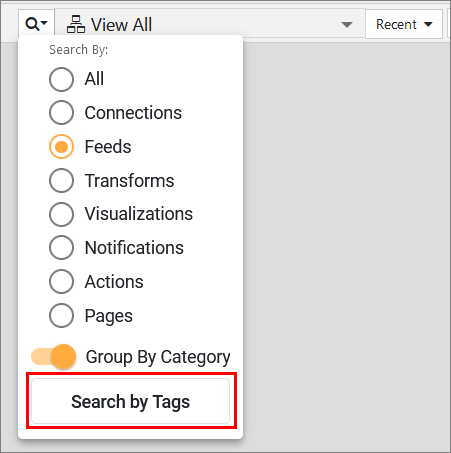Image resolution: width=451 pixels, height=453 pixels.
Task: Select the Pages radio button
Action: (x=61, y=316)
